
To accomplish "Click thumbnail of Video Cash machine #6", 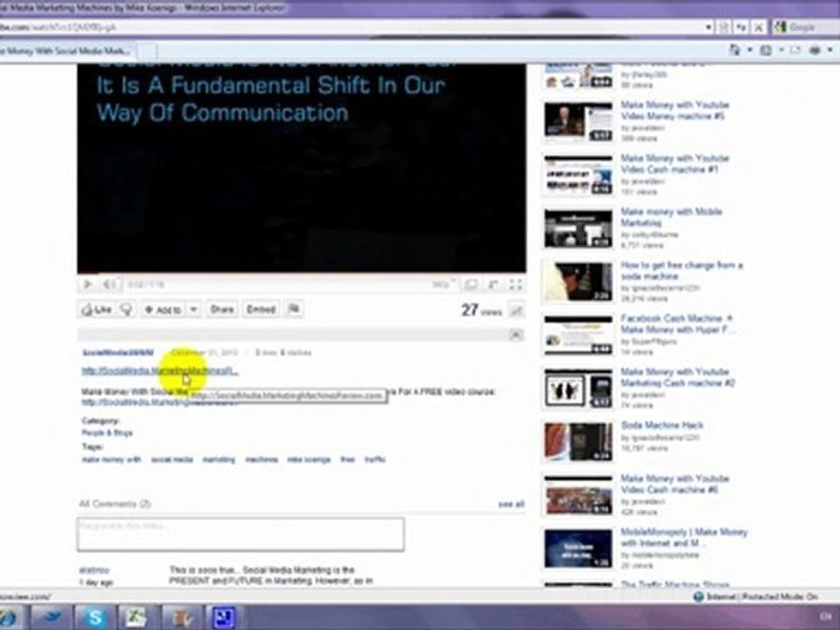I will pyautogui.click(x=578, y=495).
